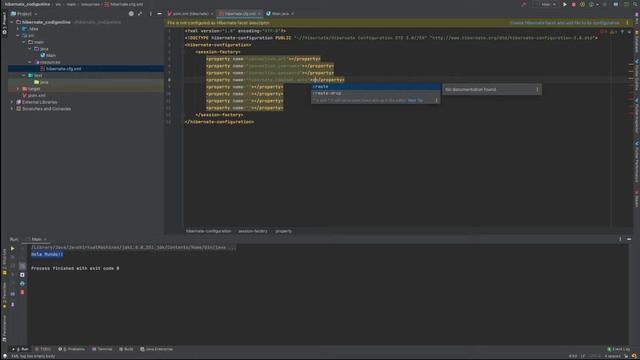Open the Event Log
Viewport: 640px width, 360px height.
618,349
